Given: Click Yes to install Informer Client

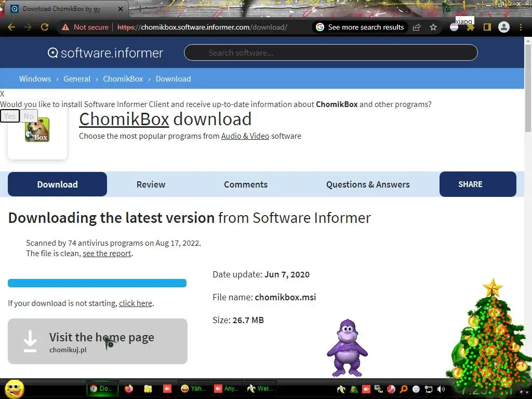Looking at the screenshot, I should (10, 116).
